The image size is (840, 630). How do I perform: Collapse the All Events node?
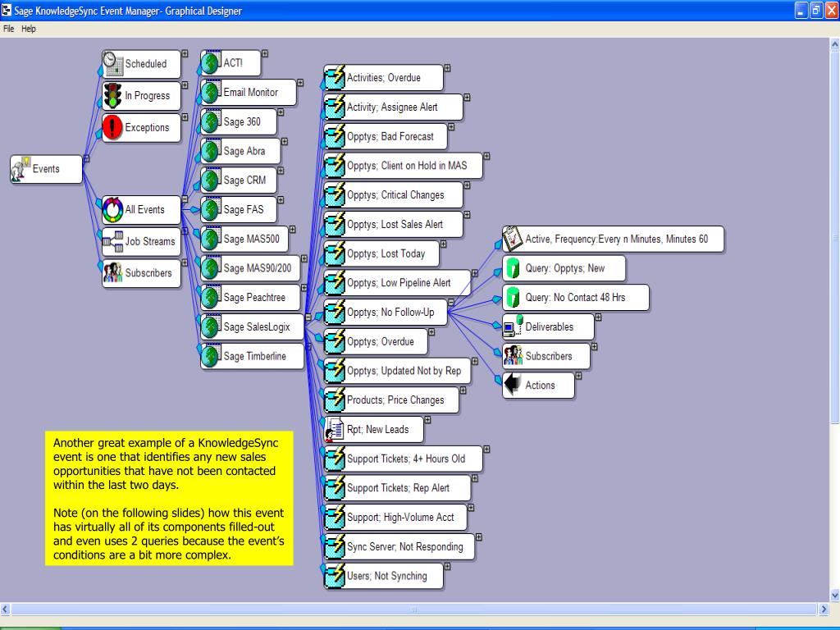click(185, 199)
